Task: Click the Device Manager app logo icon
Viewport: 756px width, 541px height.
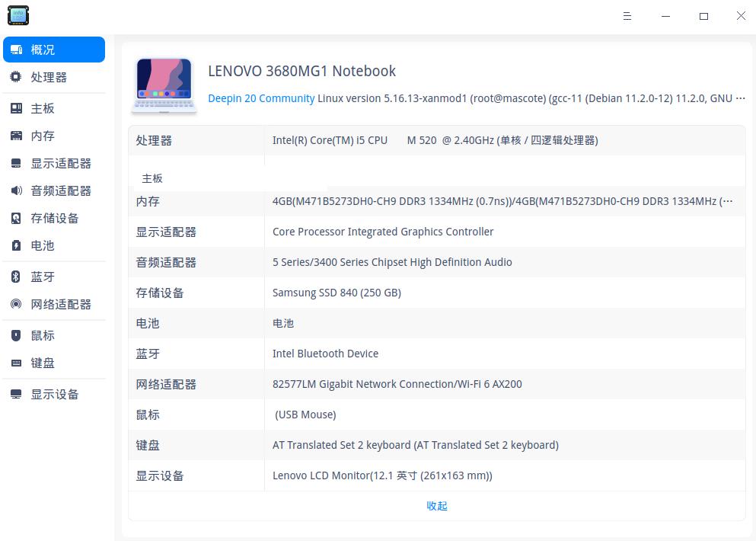Action: pos(18,15)
